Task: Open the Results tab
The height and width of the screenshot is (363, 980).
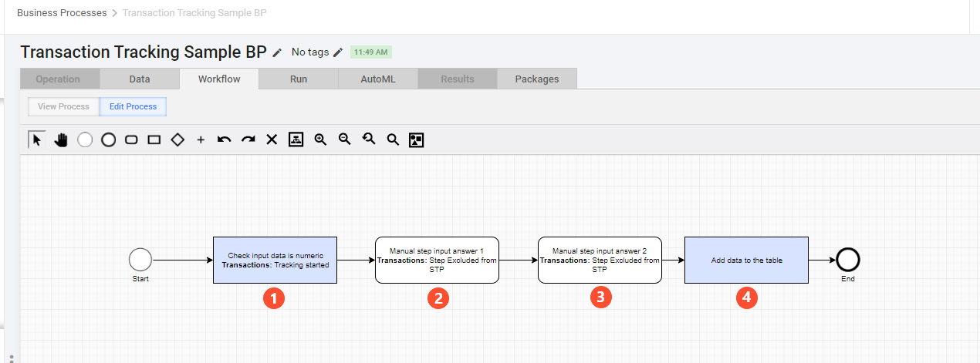Action: (458, 79)
